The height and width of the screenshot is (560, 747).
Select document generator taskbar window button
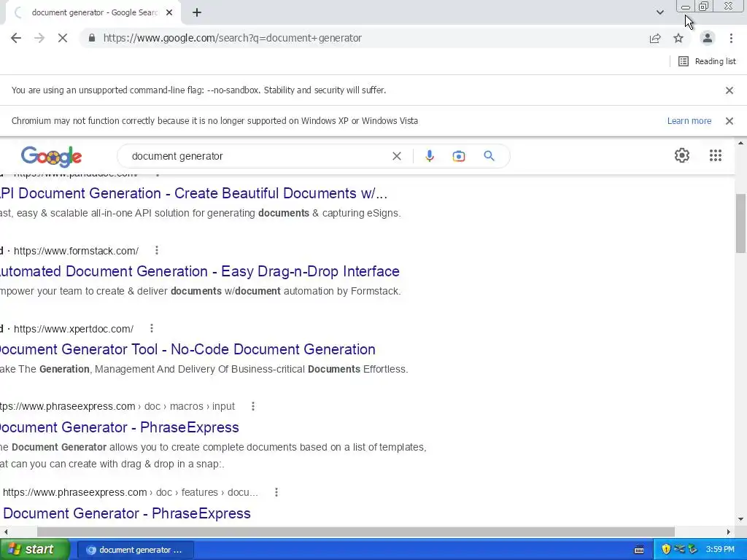[x=135, y=550]
